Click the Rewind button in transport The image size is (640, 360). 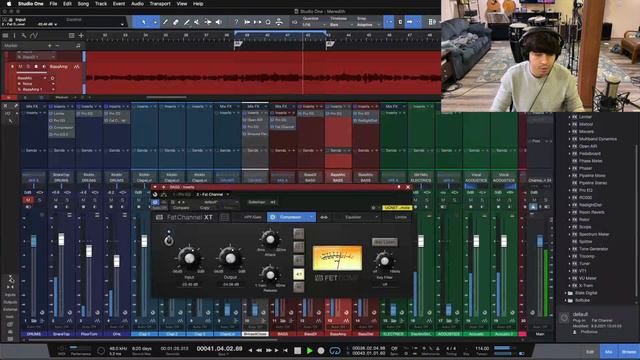click(259, 351)
